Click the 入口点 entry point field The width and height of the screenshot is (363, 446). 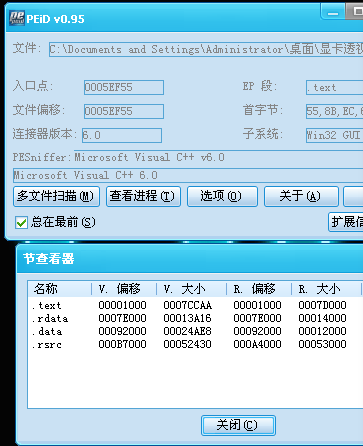(124, 87)
